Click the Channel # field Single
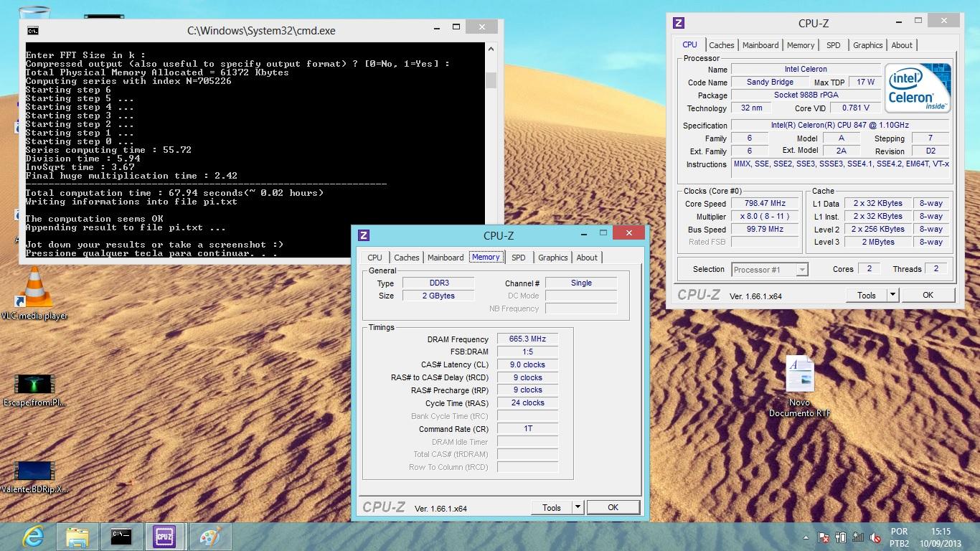Screen dimensions: 980x551 point(581,283)
